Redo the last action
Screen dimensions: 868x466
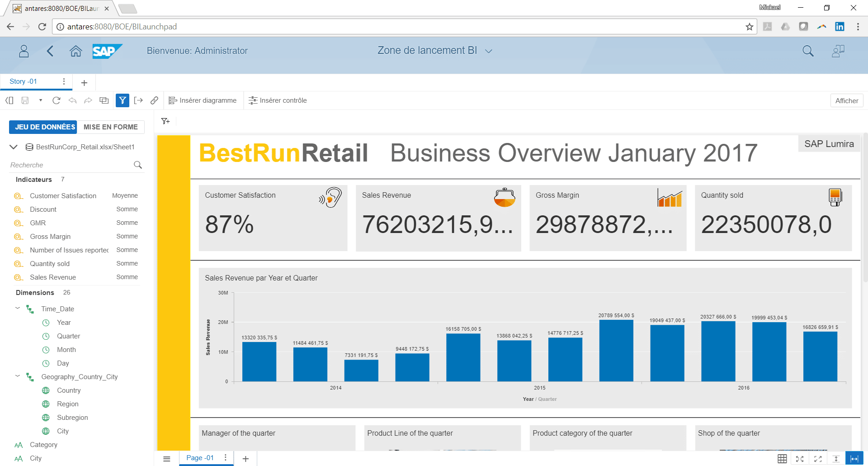[x=88, y=100]
